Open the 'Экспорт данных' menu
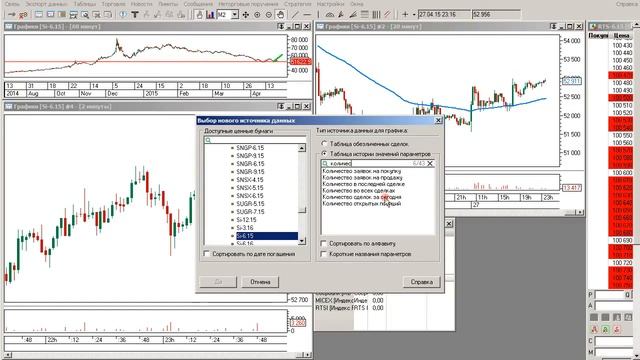This screenshot has width=640, height=360. pos(46,4)
